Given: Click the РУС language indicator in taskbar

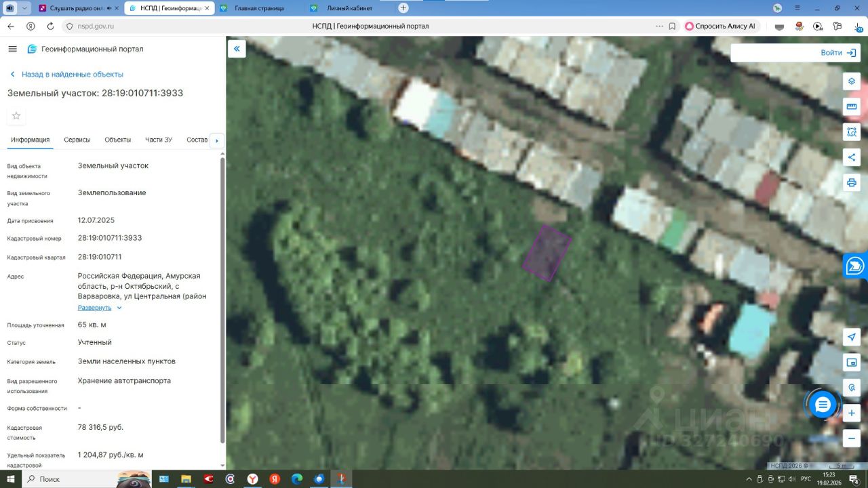Looking at the screenshot, I should (x=807, y=479).
